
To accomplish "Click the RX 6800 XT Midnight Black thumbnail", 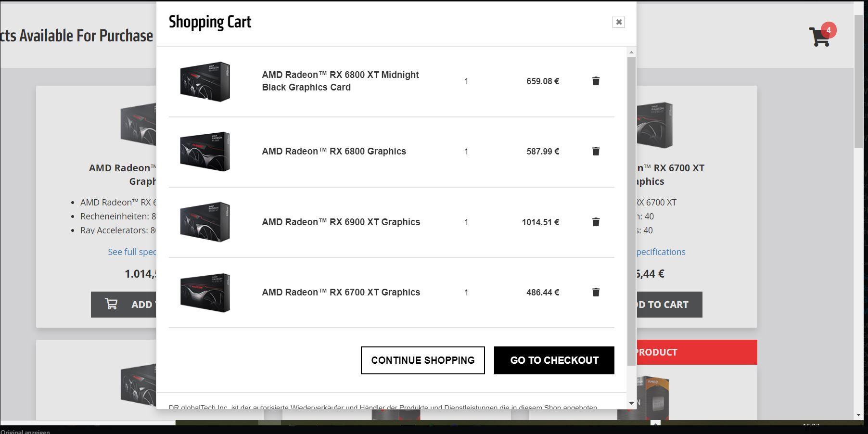I will [205, 81].
